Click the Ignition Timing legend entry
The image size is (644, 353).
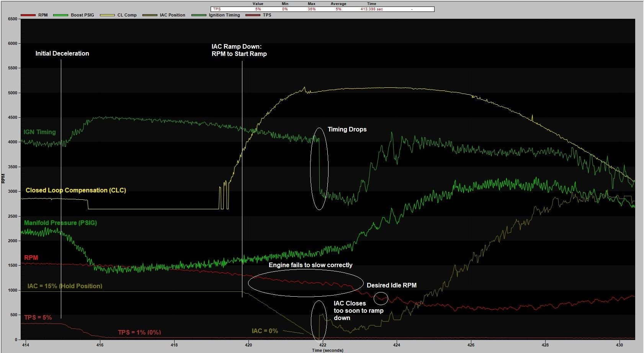[224, 15]
